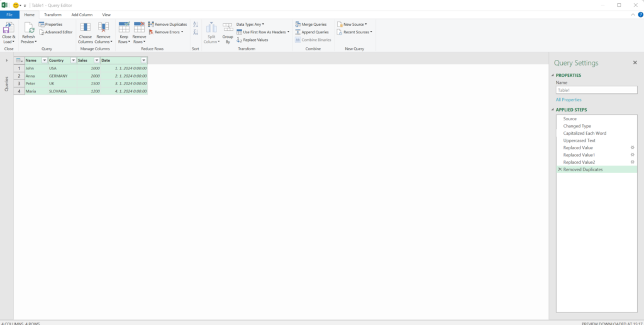This screenshot has width=644, height=325.
Task: Open settings gear for Replaced Value step
Action: (633, 147)
